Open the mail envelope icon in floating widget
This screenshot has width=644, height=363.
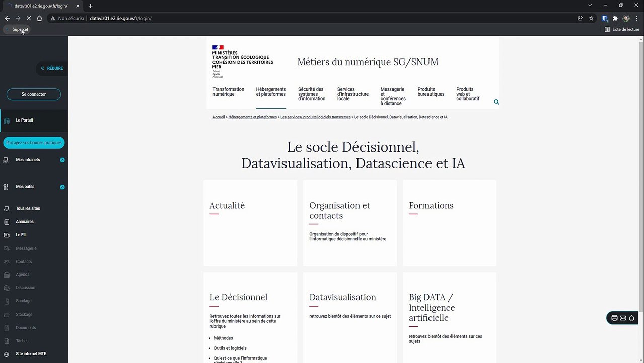623,318
